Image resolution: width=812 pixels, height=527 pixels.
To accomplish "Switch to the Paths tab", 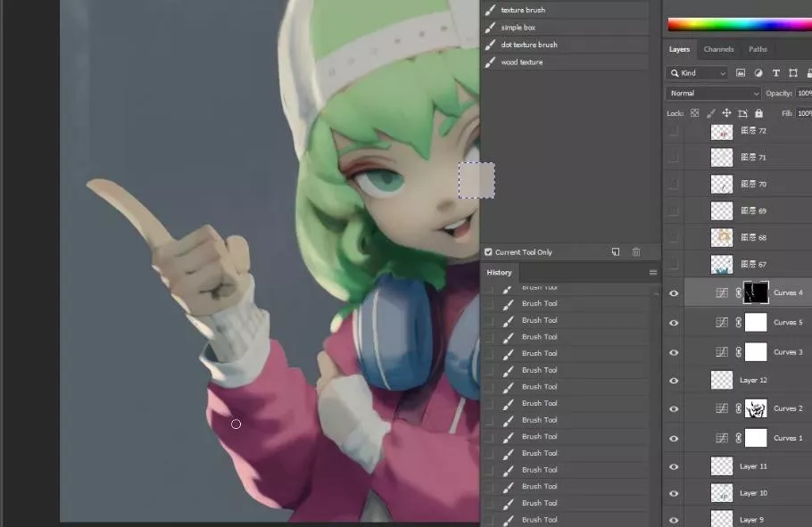I will [x=758, y=49].
